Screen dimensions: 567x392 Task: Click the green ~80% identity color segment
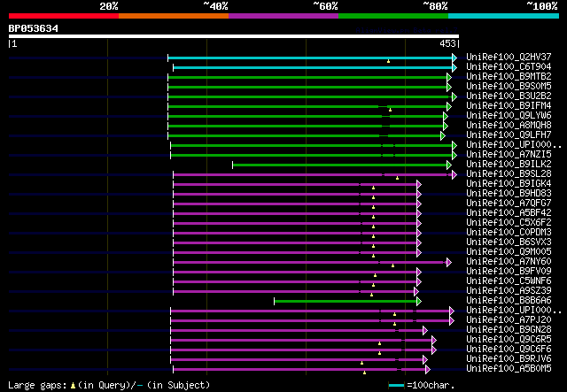click(x=393, y=16)
